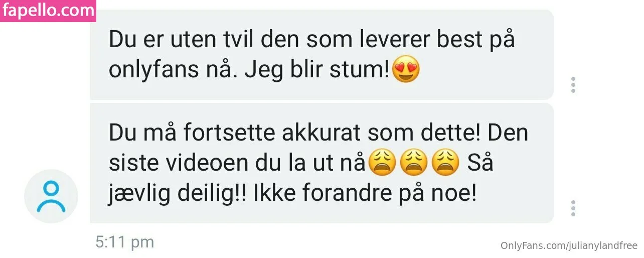This screenshot has height=258, width=644.
Task: Select the message starting "Du må fortsette"
Action: point(321,163)
